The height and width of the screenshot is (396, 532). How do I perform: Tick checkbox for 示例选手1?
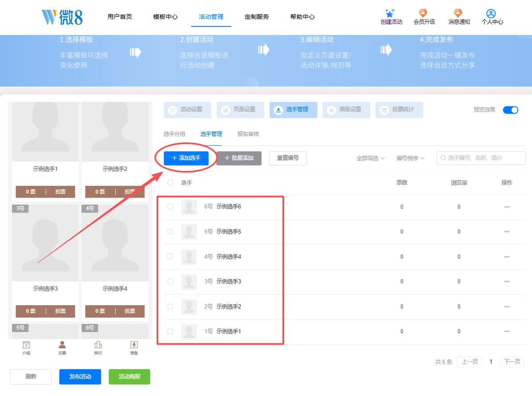(x=170, y=331)
